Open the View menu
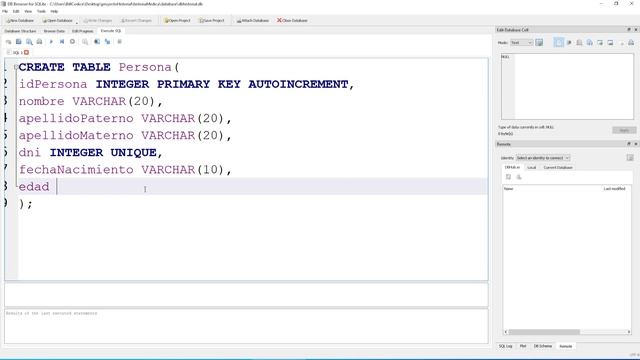The width and height of the screenshot is (640, 360). click(28, 11)
